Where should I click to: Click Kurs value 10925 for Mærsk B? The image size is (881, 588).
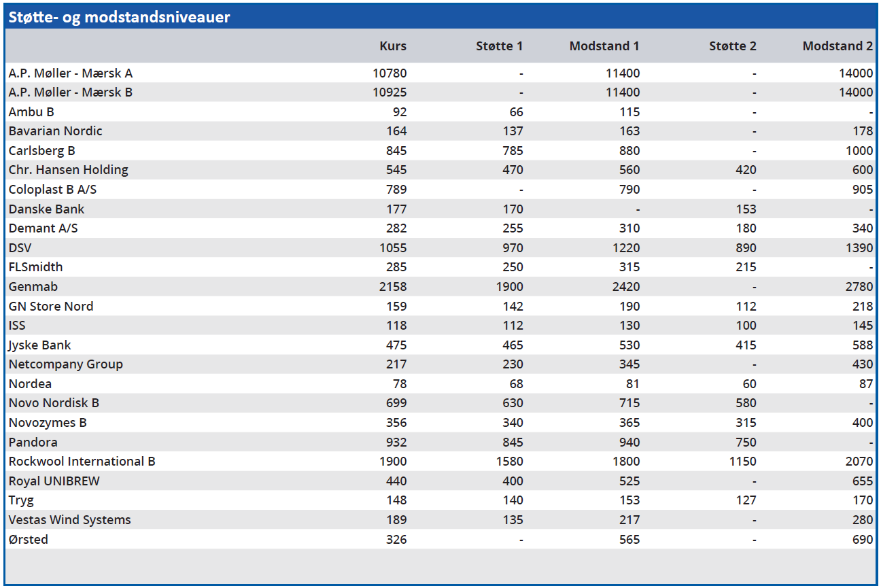click(x=390, y=92)
